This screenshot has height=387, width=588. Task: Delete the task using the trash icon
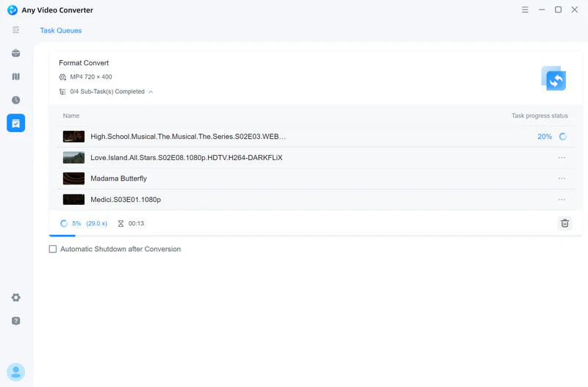[x=564, y=223]
